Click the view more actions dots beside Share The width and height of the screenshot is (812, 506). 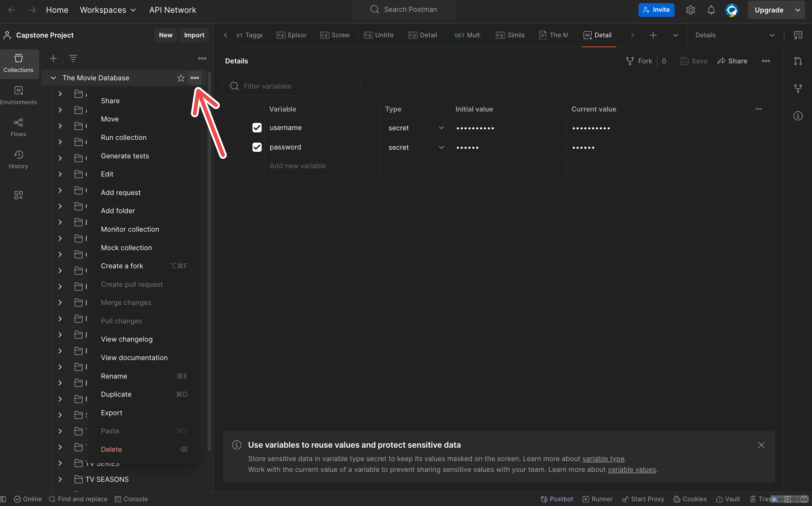765,61
